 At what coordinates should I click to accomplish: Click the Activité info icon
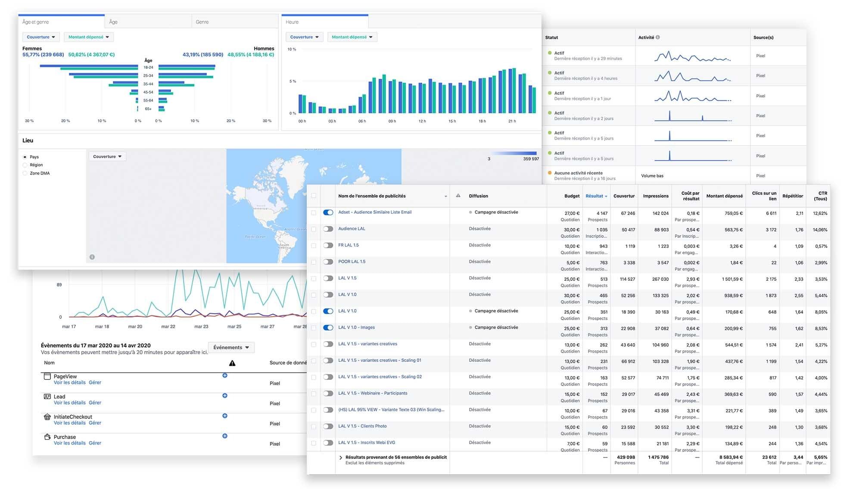point(657,37)
